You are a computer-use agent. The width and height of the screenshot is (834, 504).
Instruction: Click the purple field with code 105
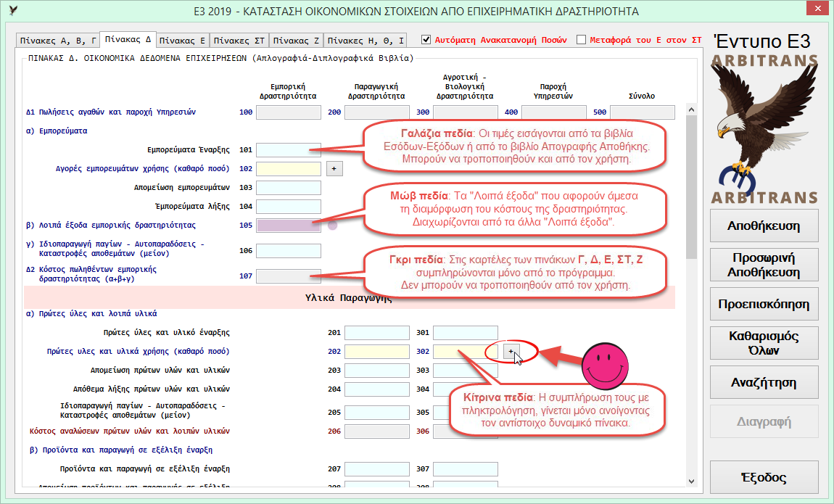(x=289, y=226)
